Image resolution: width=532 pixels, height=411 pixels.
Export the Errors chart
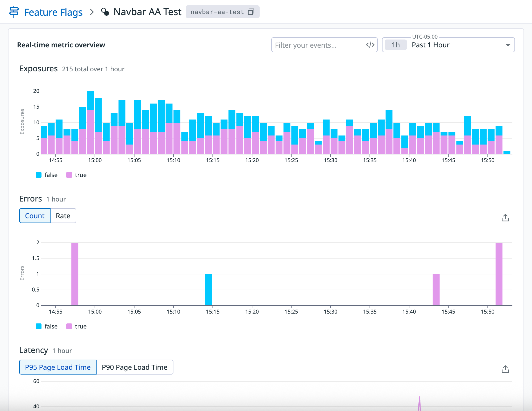point(505,218)
